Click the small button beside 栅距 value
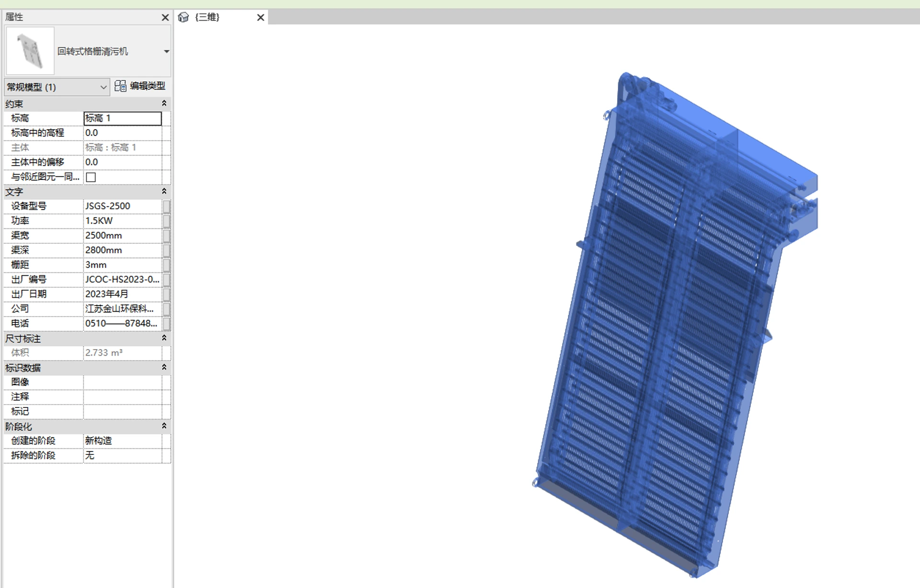Viewport: 920px width, 588px height. coord(166,265)
